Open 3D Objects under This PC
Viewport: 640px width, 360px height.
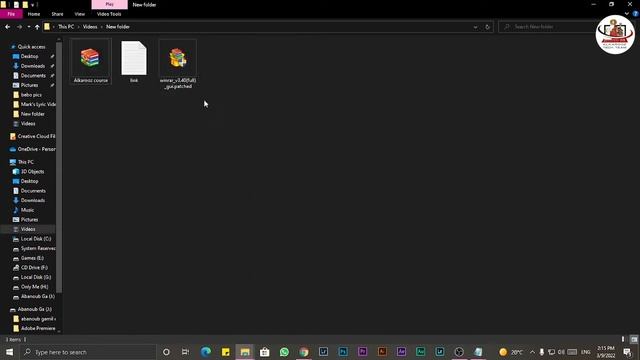[x=32, y=172]
